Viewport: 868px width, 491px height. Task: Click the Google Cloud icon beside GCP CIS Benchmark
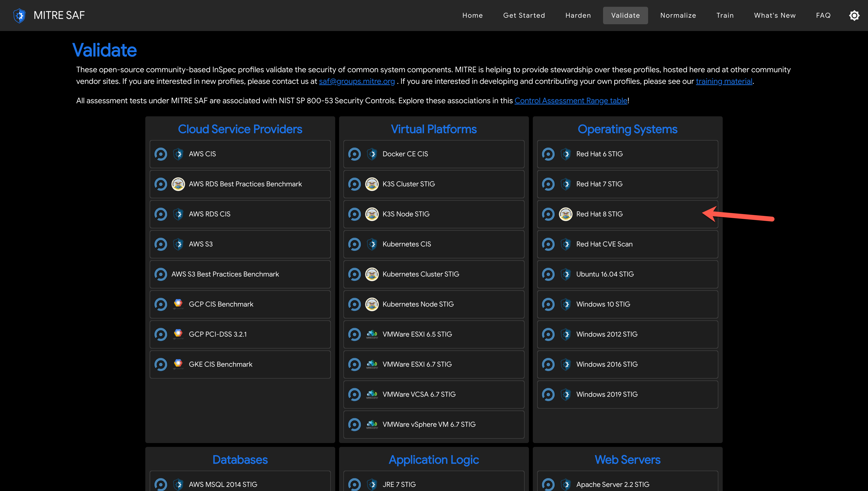point(178,304)
